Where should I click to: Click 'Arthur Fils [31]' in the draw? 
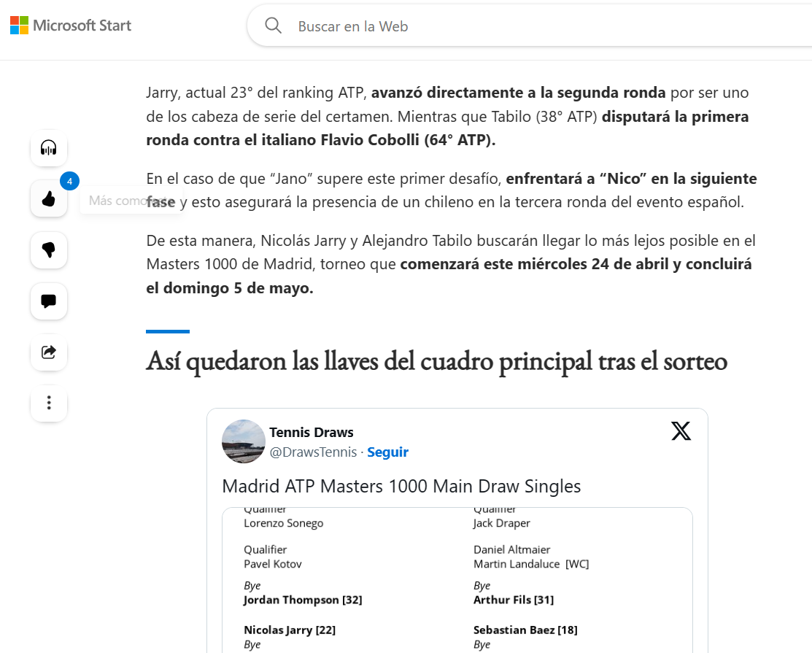513,600
